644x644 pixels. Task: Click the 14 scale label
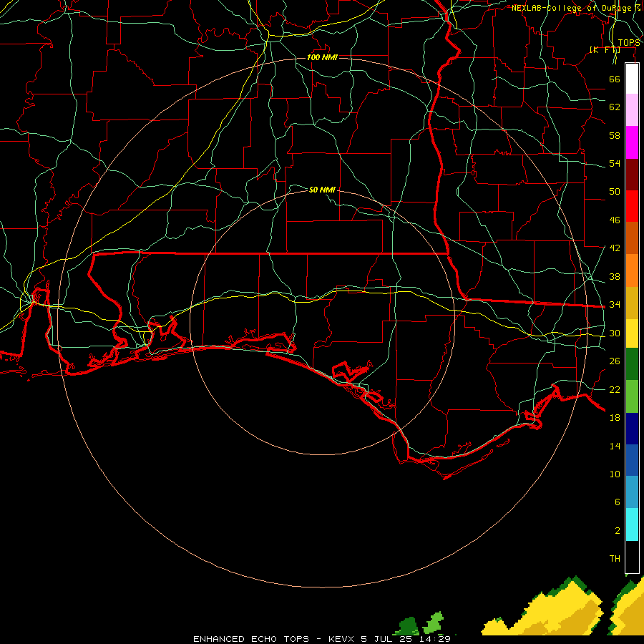pyautogui.click(x=615, y=446)
